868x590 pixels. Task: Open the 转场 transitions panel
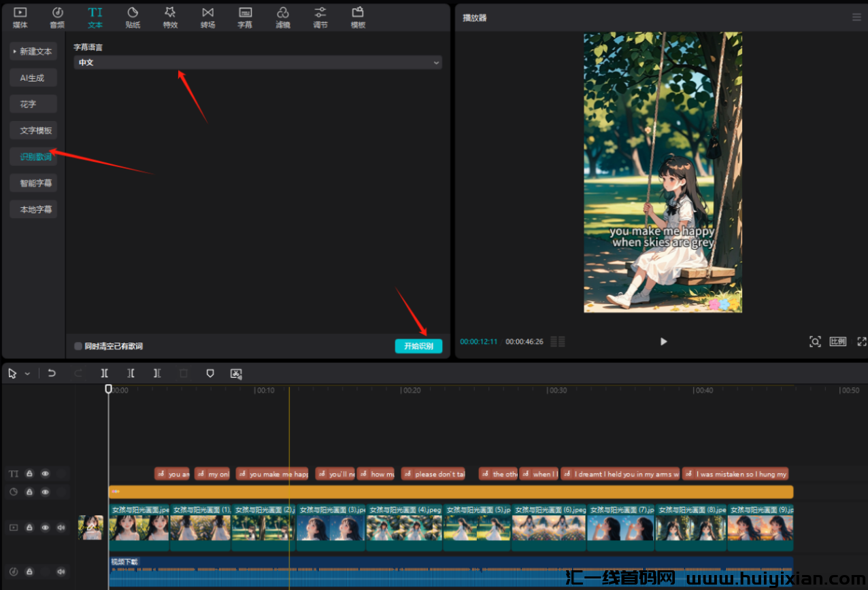click(207, 17)
